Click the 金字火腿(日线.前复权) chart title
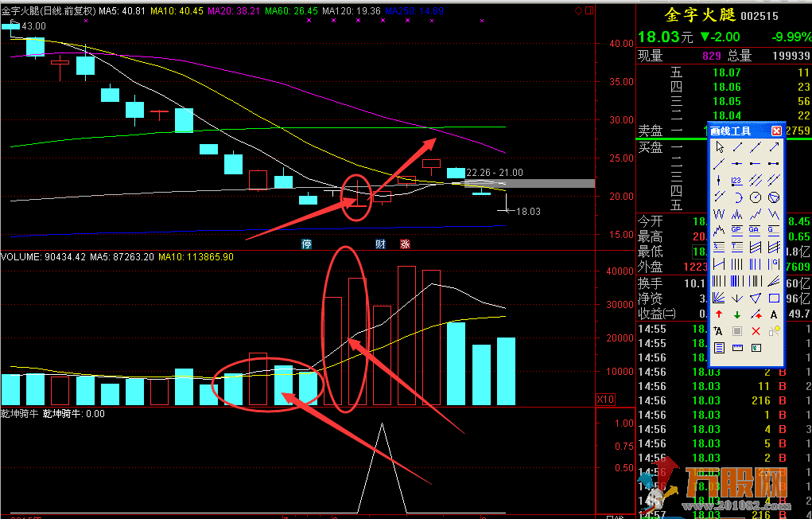 coord(49,10)
